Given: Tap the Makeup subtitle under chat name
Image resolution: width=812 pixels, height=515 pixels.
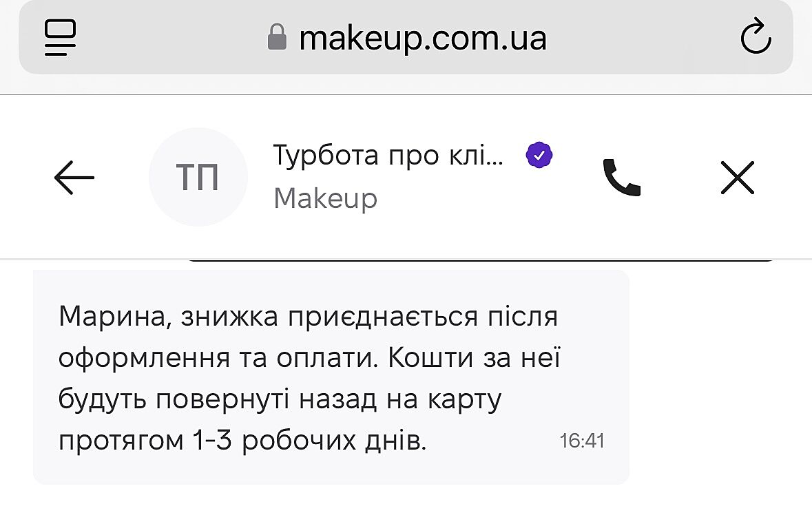Looking at the screenshot, I should point(325,198).
